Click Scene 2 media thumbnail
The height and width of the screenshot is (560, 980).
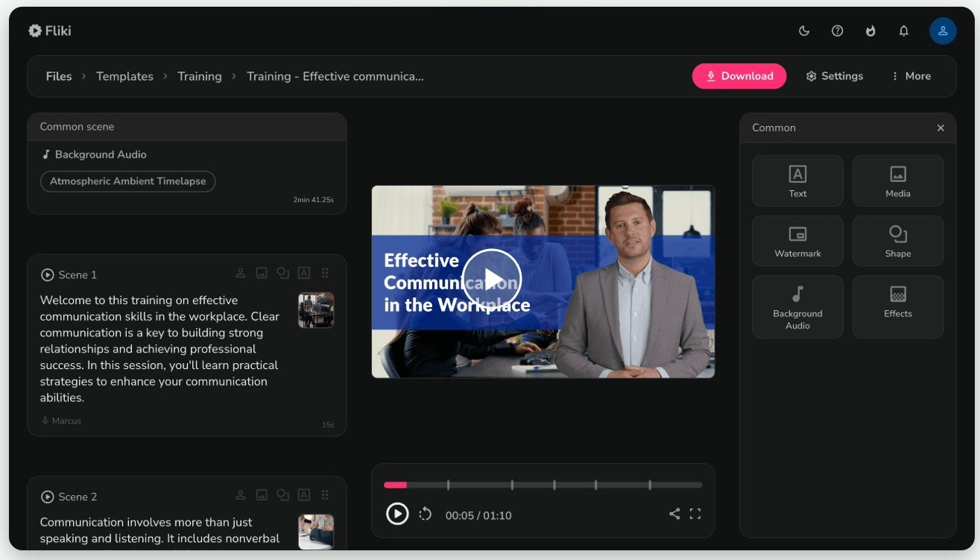point(316,532)
